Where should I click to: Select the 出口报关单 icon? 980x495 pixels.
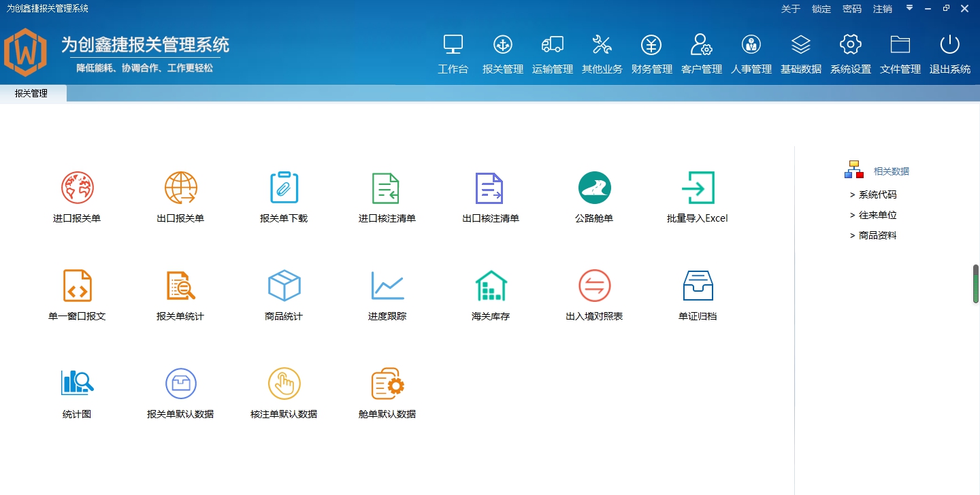(180, 197)
